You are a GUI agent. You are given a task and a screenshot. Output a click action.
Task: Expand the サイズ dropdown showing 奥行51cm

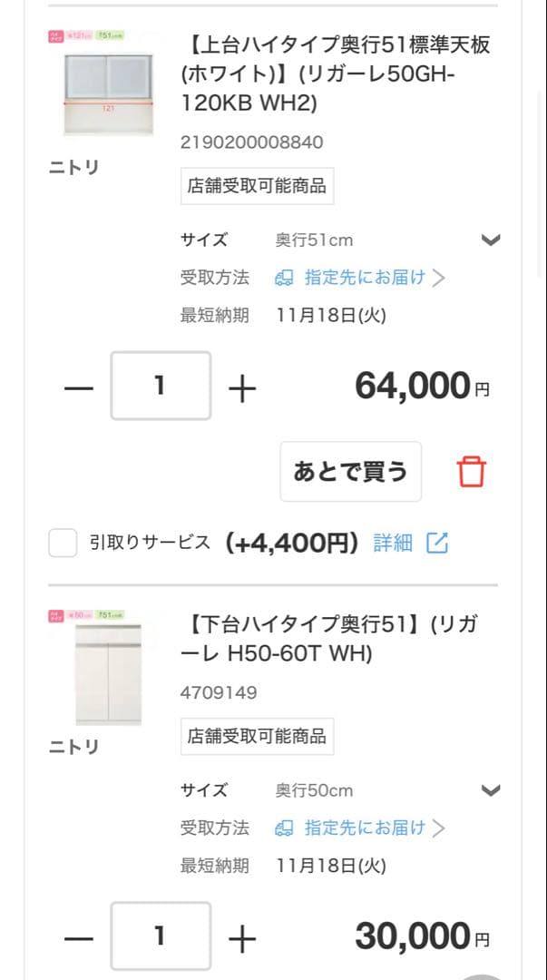tap(490, 240)
